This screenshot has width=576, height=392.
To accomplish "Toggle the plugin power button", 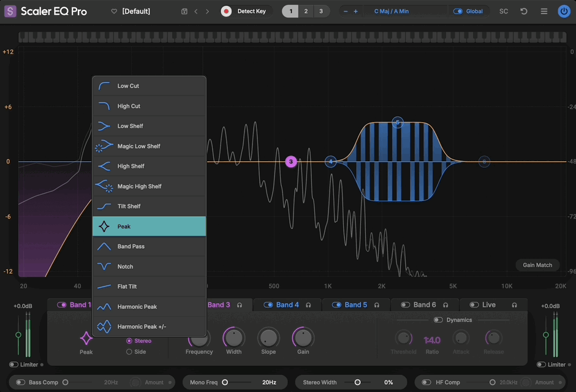I will point(564,12).
